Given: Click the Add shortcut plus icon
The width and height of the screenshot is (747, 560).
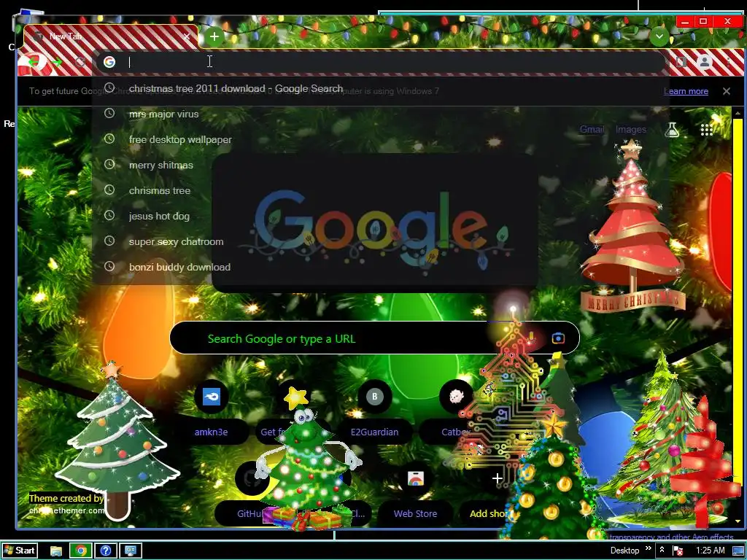Looking at the screenshot, I should (497, 478).
